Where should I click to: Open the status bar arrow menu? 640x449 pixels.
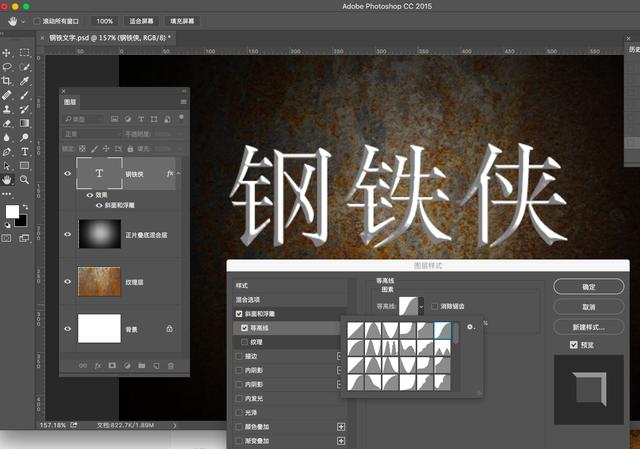coord(175,425)
